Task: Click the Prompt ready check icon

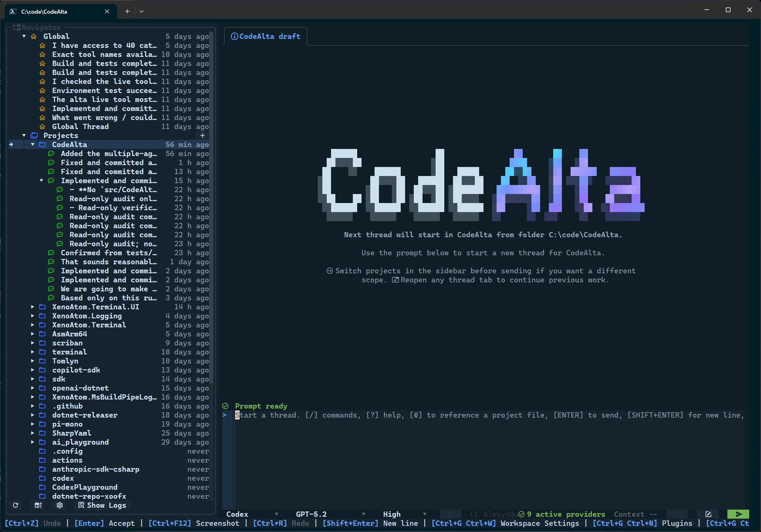Action: 225,406
